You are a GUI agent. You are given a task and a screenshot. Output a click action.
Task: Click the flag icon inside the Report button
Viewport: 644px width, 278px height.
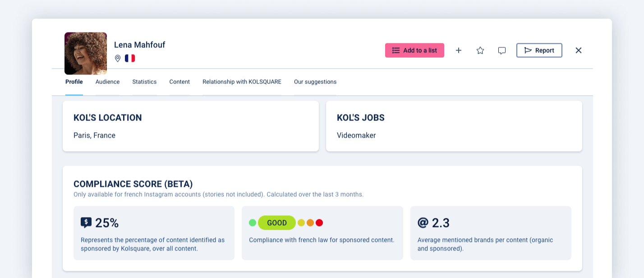point(528,50)
